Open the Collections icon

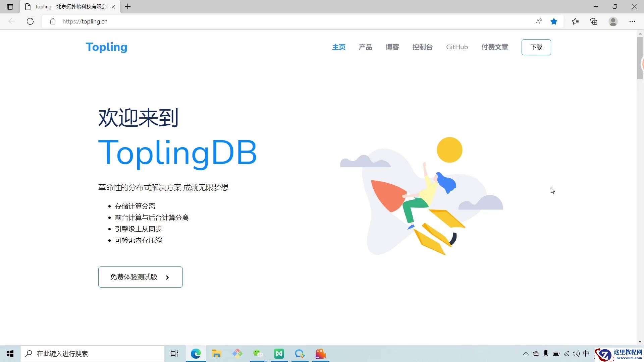[594, 21]
